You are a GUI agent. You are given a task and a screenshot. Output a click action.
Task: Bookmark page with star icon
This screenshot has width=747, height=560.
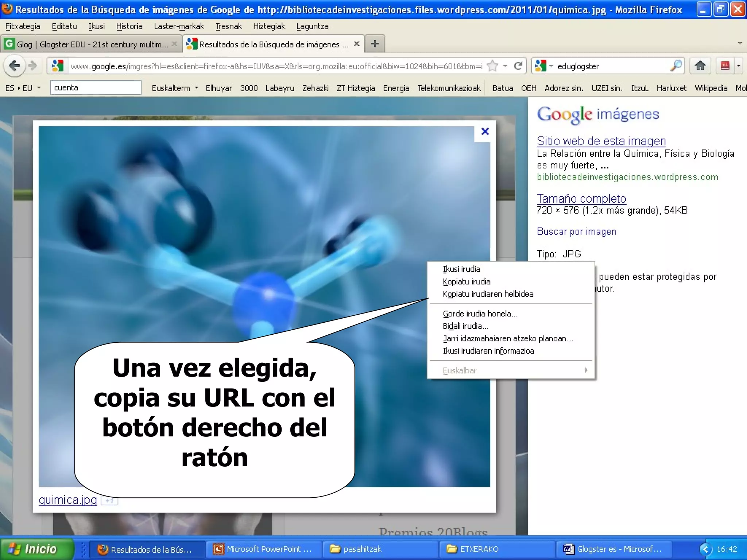pos(492,66)
